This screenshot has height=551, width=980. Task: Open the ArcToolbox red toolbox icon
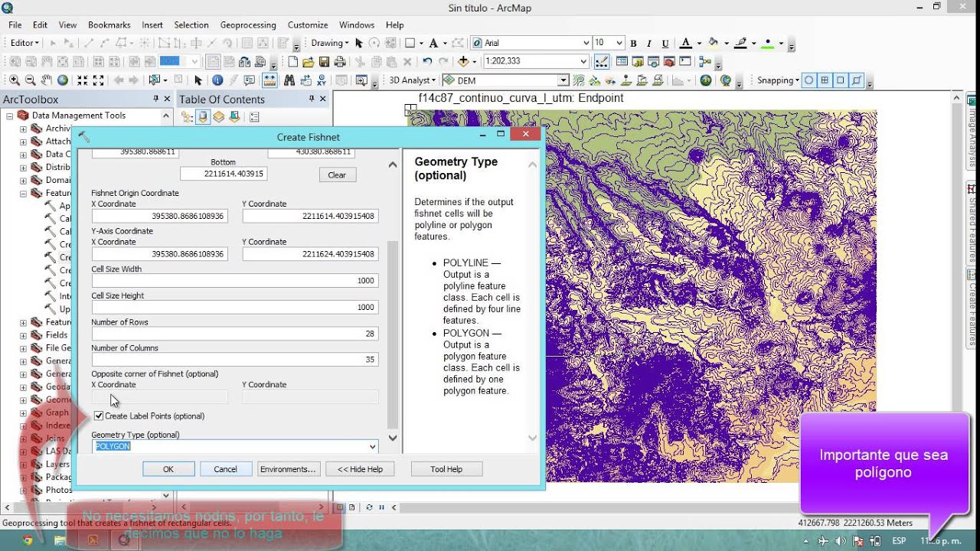[669, 61]
